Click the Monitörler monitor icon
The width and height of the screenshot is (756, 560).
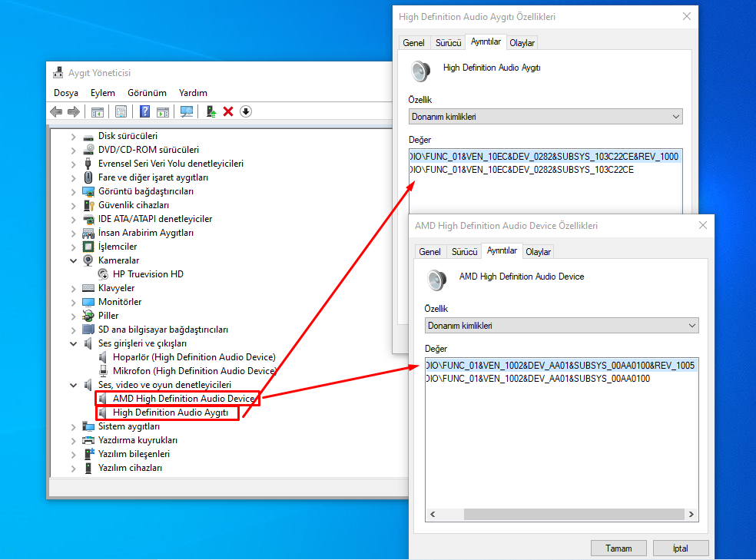[88, 302]
